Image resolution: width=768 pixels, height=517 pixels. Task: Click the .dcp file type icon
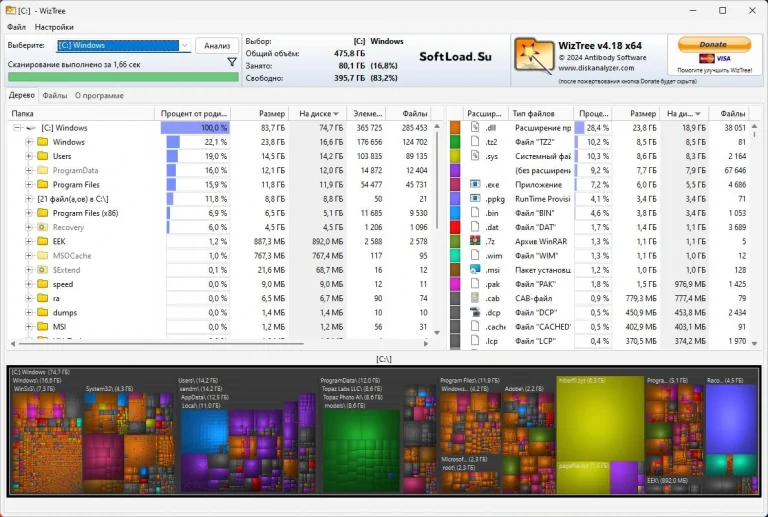pyautogui.click(x=475, y=312)
